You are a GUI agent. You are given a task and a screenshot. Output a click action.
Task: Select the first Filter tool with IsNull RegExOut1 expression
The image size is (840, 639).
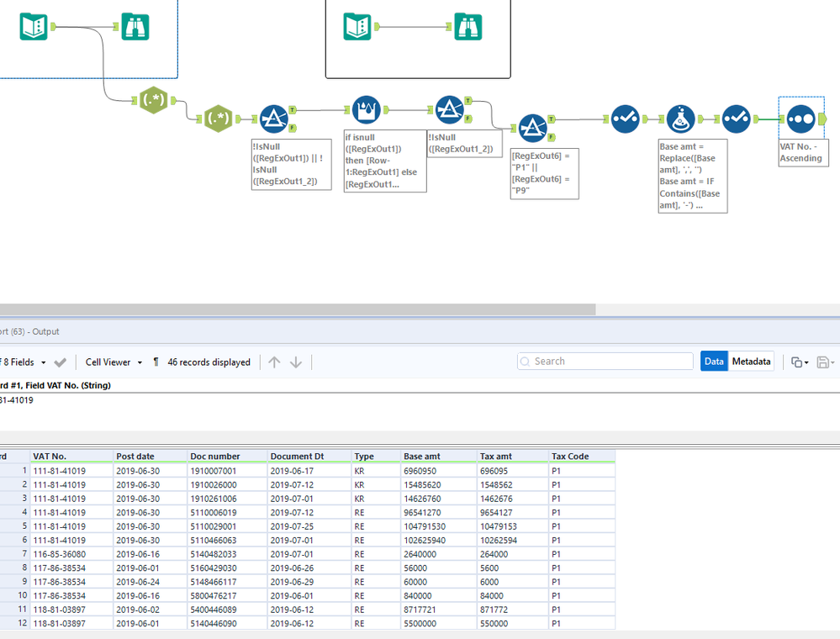click(274, 119)
